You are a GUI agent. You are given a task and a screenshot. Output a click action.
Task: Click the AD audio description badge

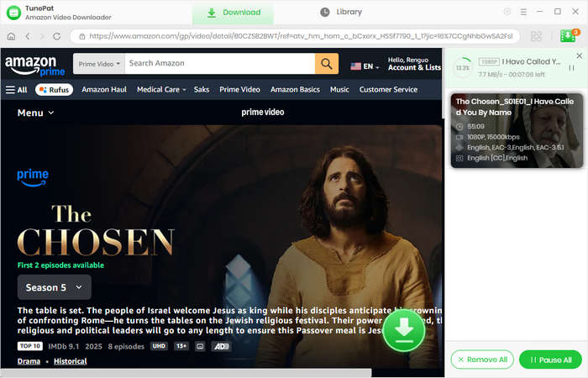221,346
